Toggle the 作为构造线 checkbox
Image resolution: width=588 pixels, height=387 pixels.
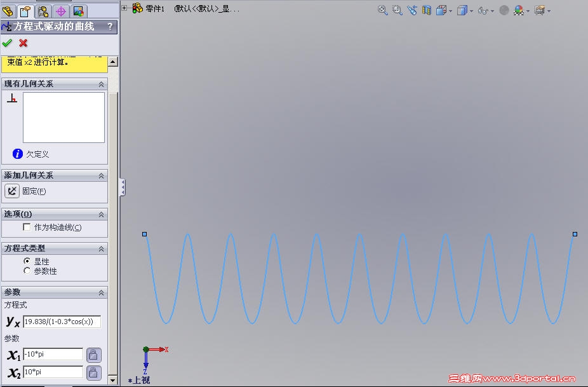pos(27,227)
